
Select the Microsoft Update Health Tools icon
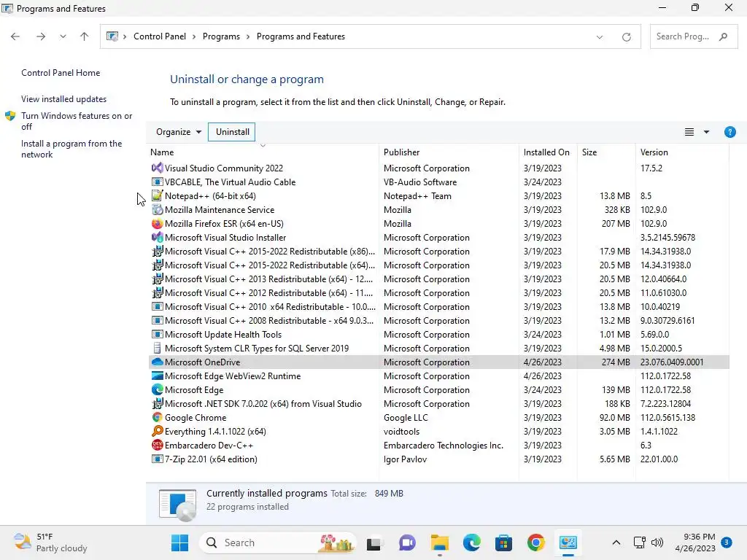[158, 334]
